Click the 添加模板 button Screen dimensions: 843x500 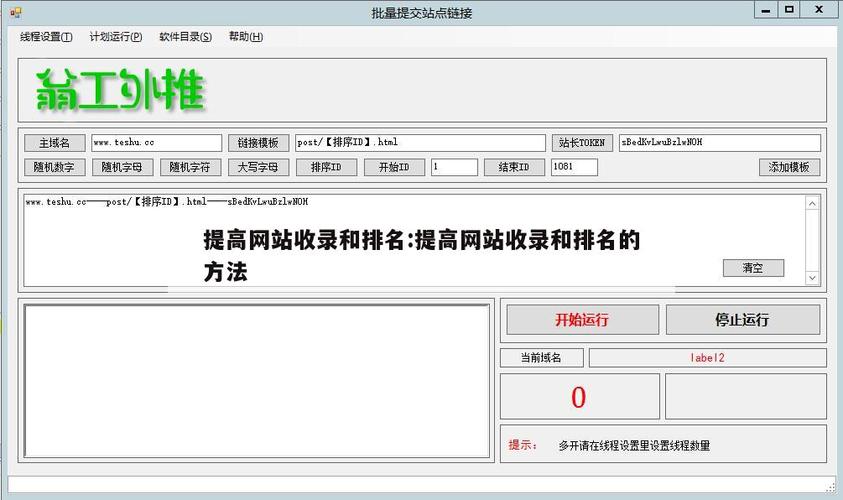tap(789, 167)
